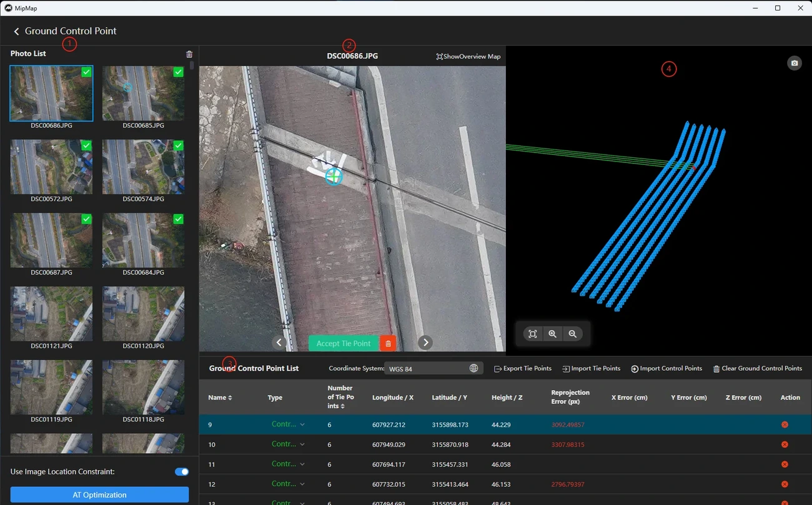The height and width of the screenshot is (505, 812).
Task: Click the globe icon next to Coordinate System
Action: pyautogui.click(x=474, y=368)
